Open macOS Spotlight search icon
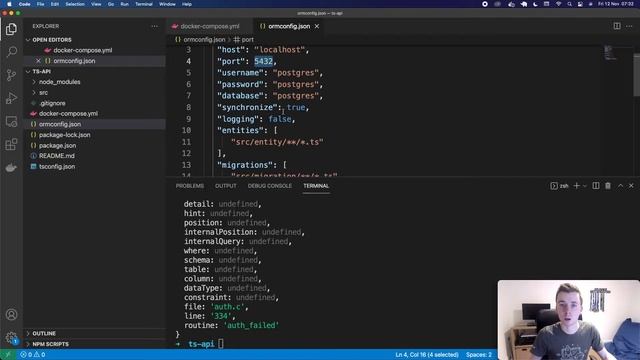 point(569,4)
